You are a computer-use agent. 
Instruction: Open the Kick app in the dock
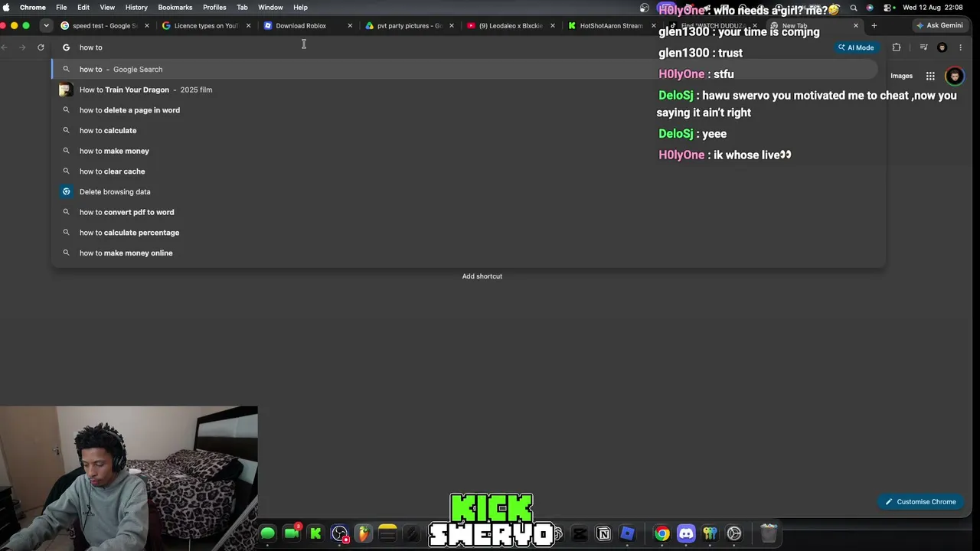coord(315,533)
